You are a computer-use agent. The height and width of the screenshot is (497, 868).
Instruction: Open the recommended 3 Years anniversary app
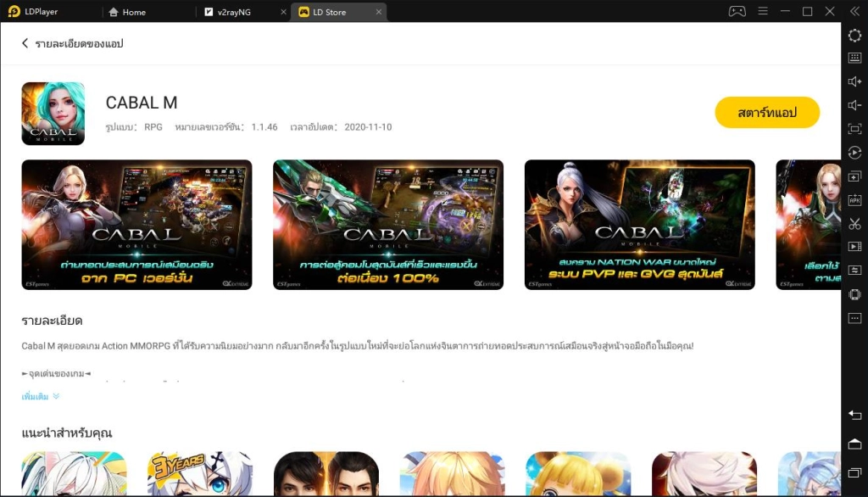[200, 474]
